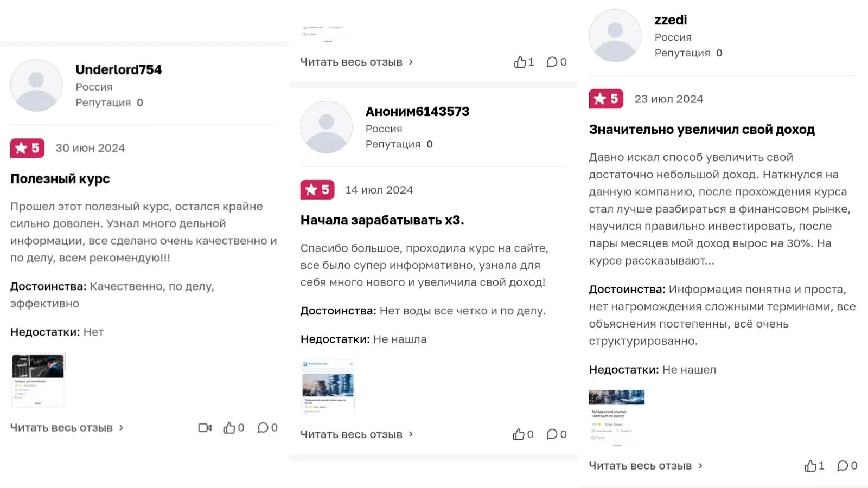The height and width of the screenshot is (488, 868).
Task: Like the Аноним6143573 review
Action: [523, 434]
